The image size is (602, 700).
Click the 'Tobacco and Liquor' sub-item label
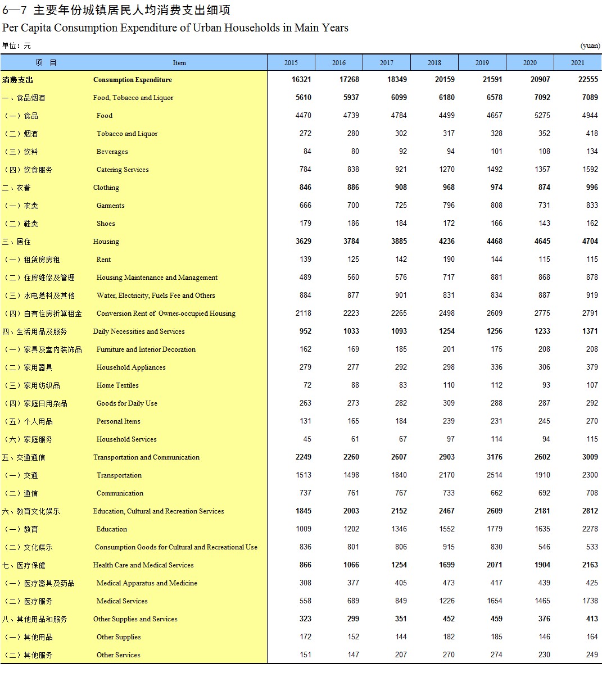coord(127,134)
